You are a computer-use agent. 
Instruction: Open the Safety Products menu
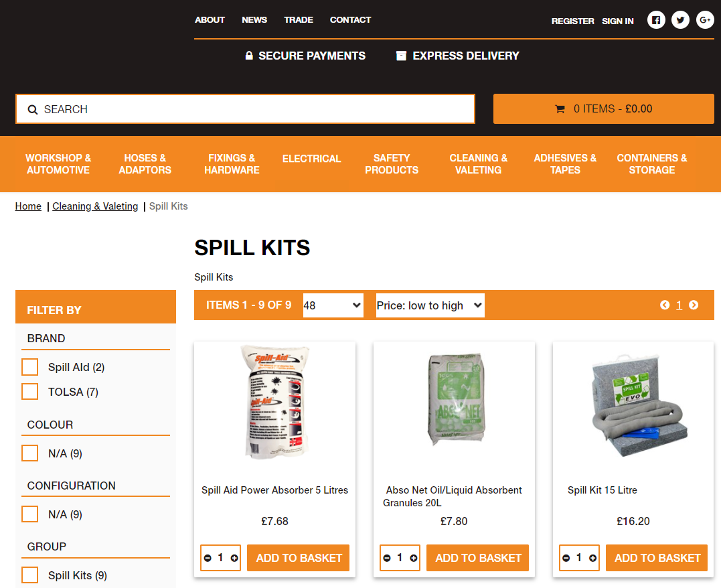coord(392,164)
